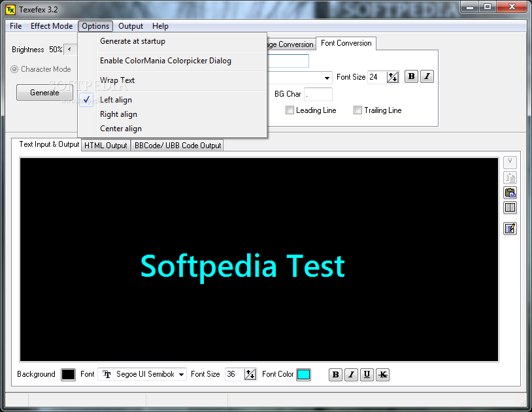
Task: Open the Segoe UI Semibold font dropdown
Action: [182, 374]
